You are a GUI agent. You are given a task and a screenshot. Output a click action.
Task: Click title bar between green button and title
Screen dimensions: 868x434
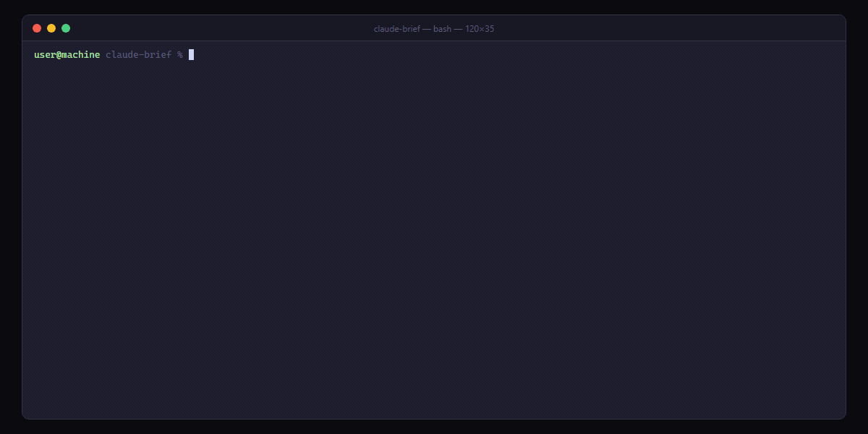pyautogui.click(x=217, y=29)
